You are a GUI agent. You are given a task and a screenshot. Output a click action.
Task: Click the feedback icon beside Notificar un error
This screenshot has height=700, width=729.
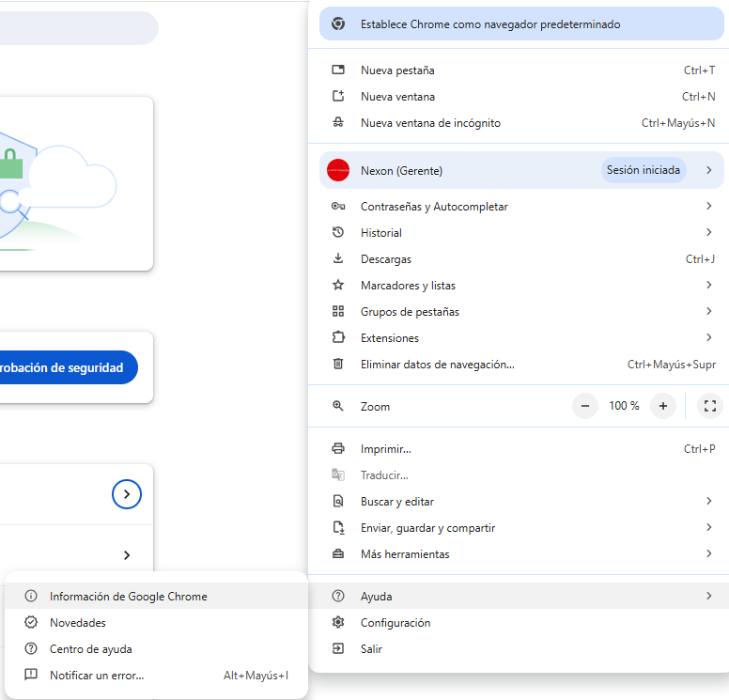31,675
